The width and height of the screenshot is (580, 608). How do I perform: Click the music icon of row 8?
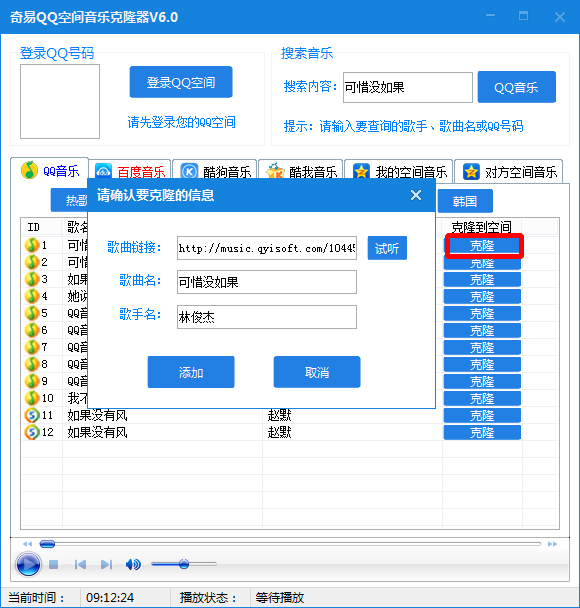pos(32,364)
